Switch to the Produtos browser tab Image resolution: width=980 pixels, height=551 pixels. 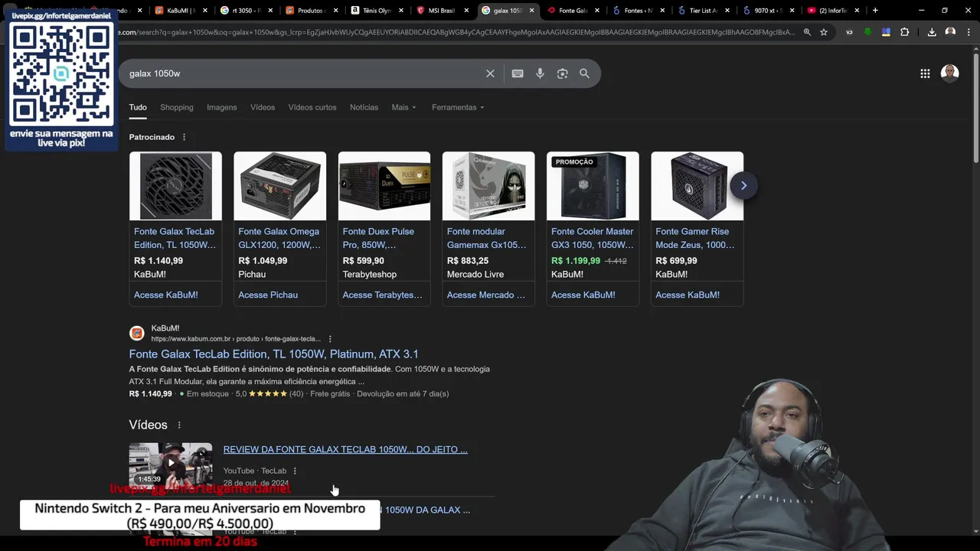[x=310, y=11]
